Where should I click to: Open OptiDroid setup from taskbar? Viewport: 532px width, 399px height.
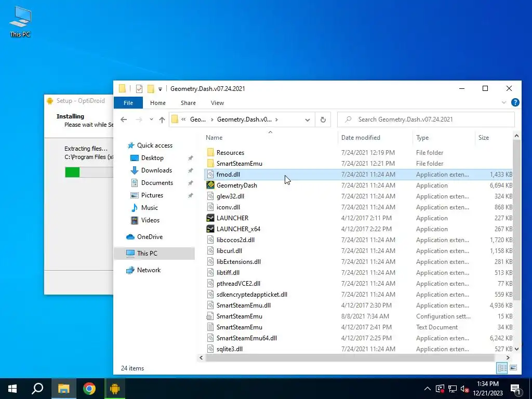pyautogui.click(x=115, y=389)
